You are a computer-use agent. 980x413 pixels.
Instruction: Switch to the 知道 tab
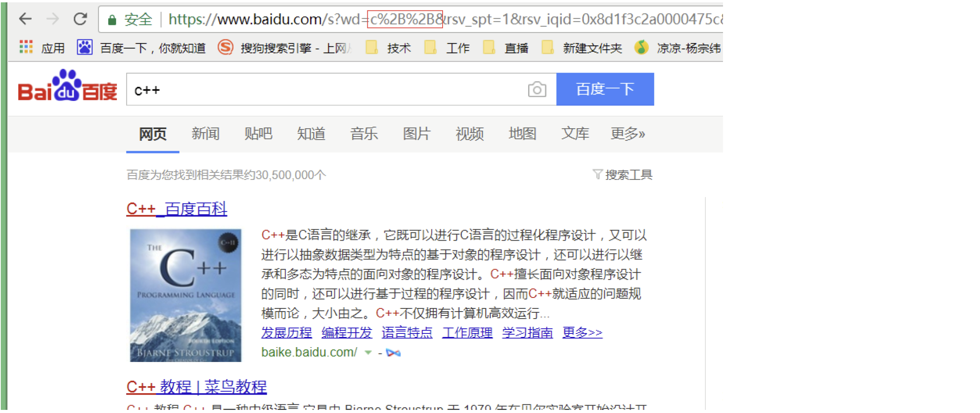point(311,134)
